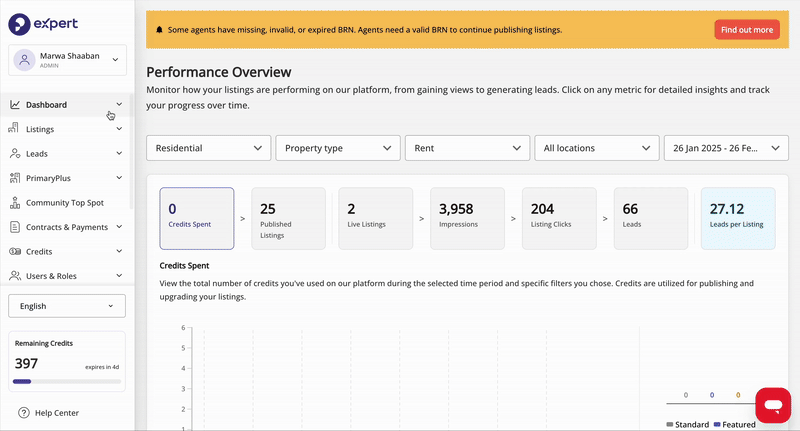The height and width of the screenshot is (431, 800).
Task: Open the red chat widget bubble
Action: [773, 405]
